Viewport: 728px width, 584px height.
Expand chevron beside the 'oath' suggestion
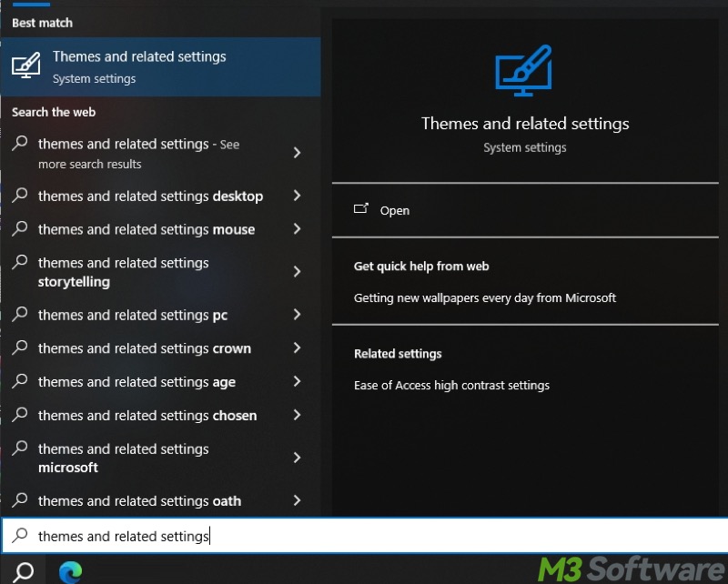point(298,500)
